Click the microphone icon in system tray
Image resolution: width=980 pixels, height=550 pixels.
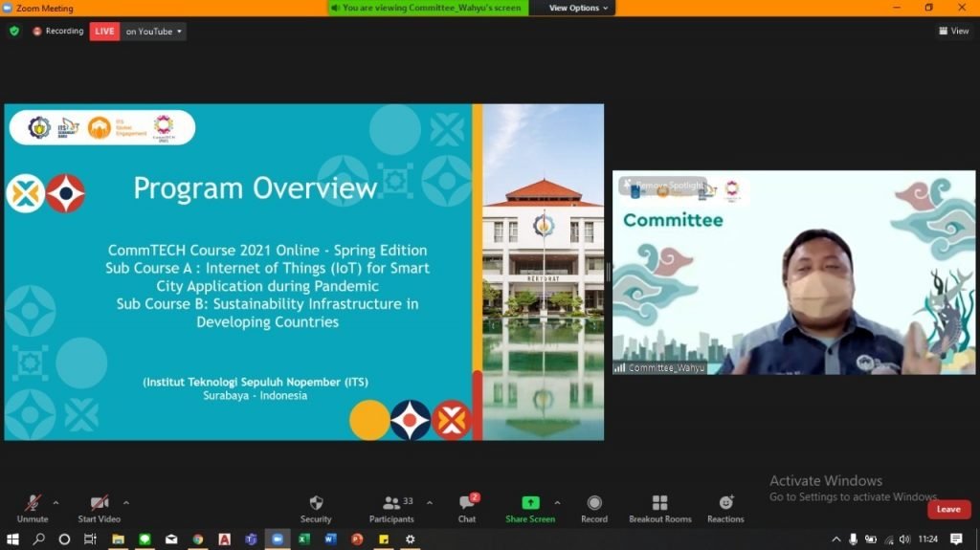click(853, 539)
